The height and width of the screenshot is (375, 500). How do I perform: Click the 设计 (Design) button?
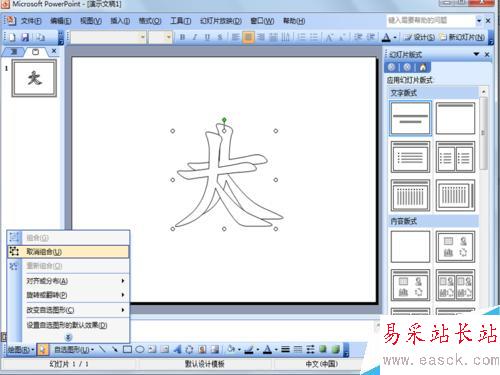(419, 37)
